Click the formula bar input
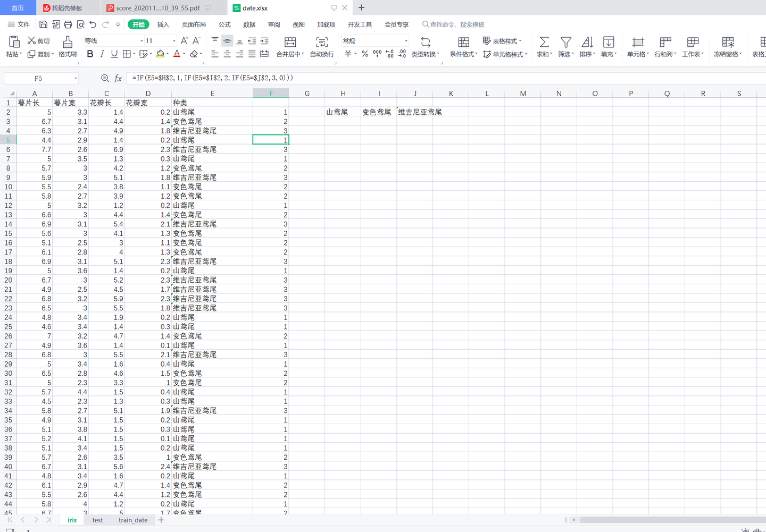Image resolution: width=766 pixels, height=532 pixels. pos(446,78)
